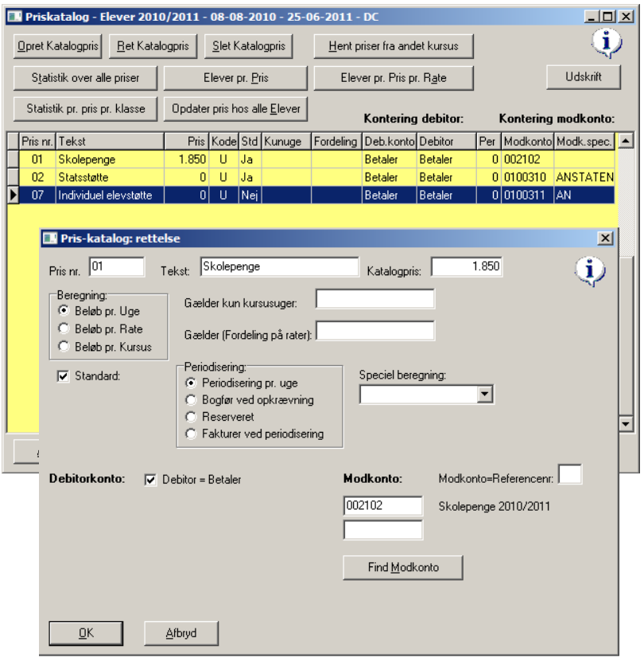Image resolution: width=644 pixels, height=665 pixels.
Task: Click Opret Katalogpris button
Action: tap(58, 46)
